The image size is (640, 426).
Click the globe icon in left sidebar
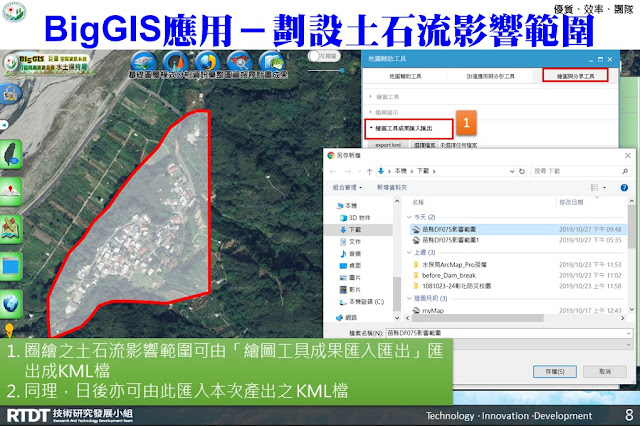click(11, 304)
